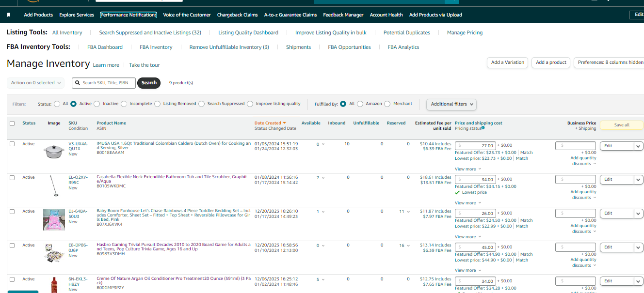Select Fulfilled By Amazon radio button
This screenshot has height=293, width=644.
coord(360,104)
